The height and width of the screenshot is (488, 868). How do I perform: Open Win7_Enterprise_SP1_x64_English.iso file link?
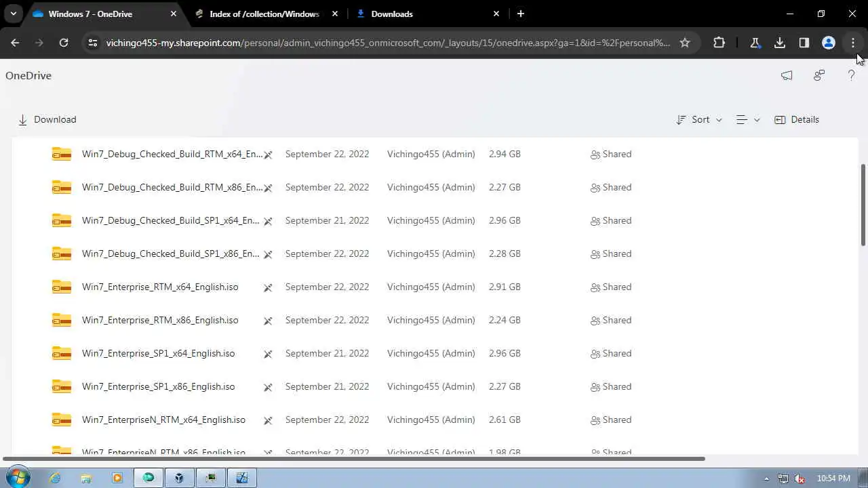(158, 353)
